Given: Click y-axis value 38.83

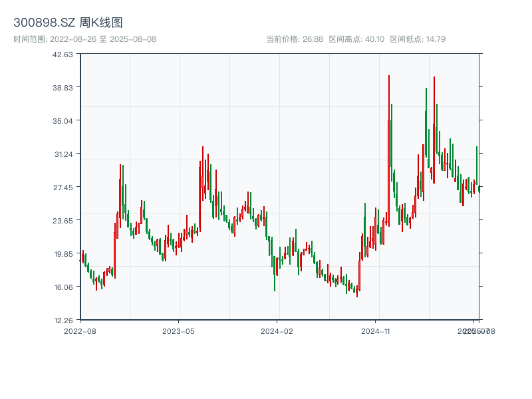Looking at the screenshot, I should pos(63,88).
